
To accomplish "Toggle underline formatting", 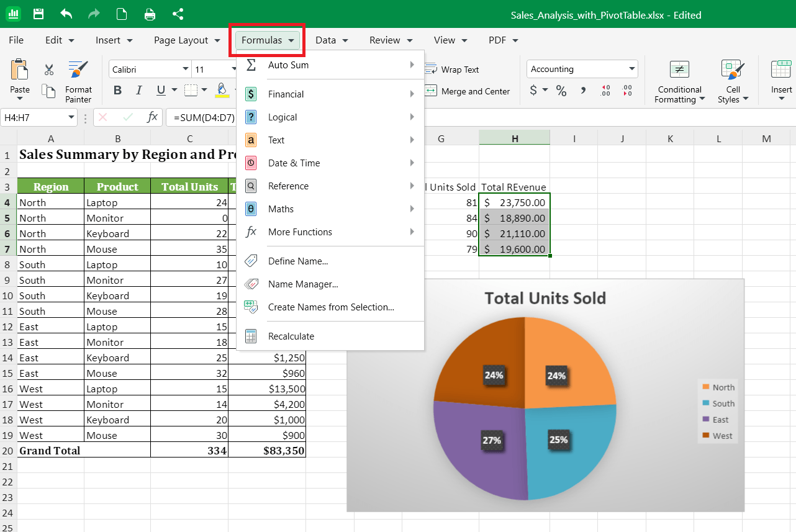I will (x=161, y=91).
